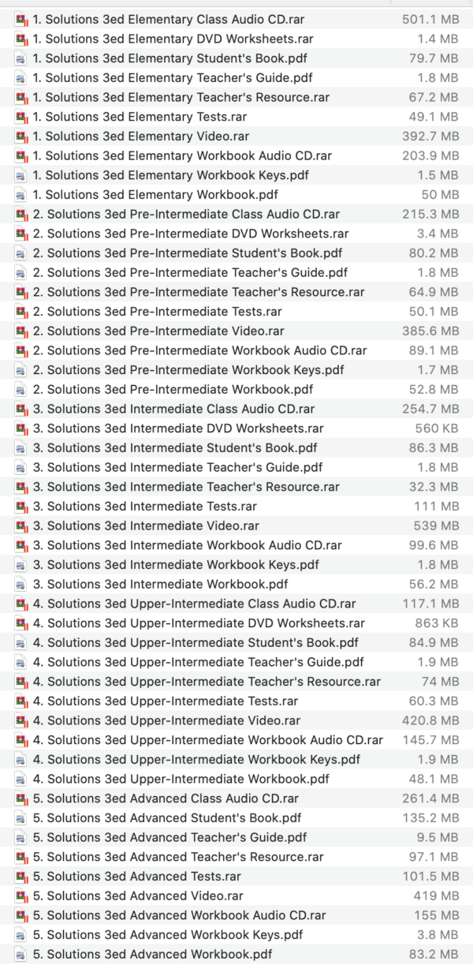Click the 420.8 MB file size
The image size is (473, 980).
pos(430,720)
